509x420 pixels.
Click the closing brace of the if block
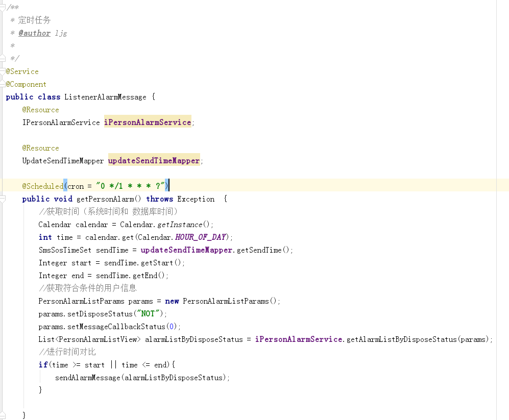(40, 390)
